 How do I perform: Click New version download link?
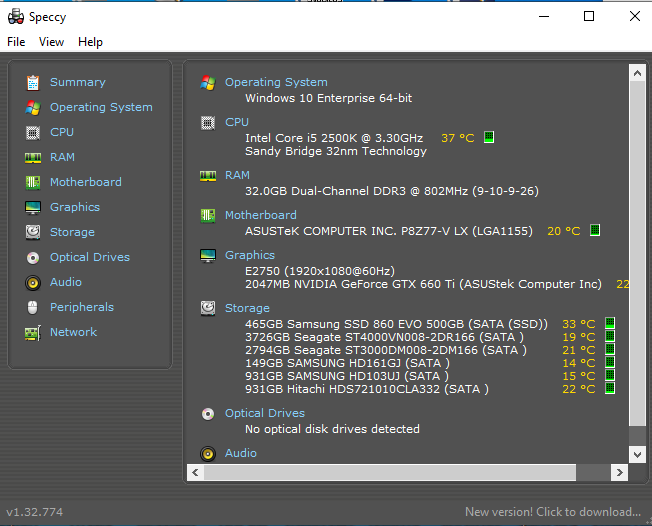pos(553,512)
